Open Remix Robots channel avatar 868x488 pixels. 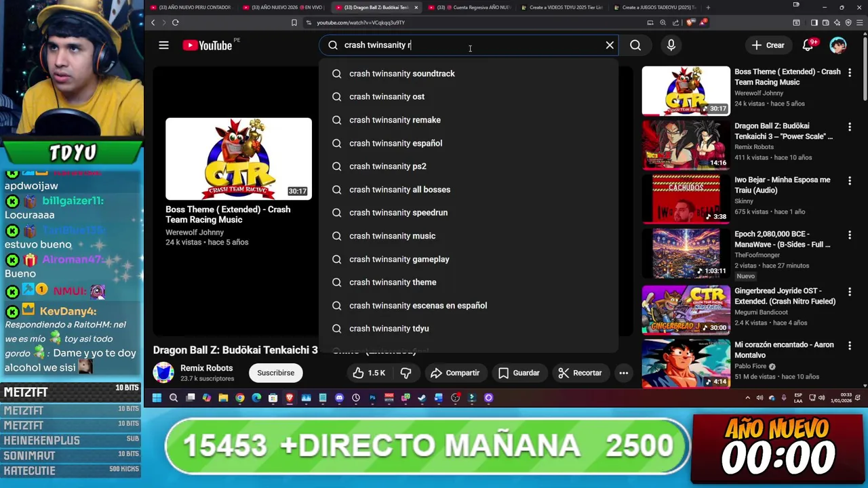[x=163, y=373]
